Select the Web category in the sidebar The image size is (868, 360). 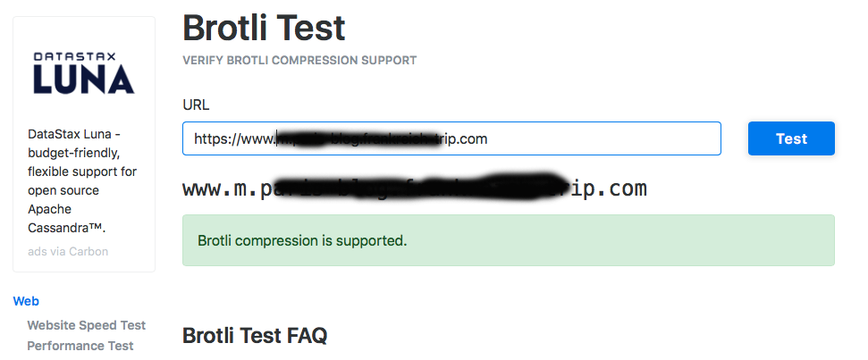click(26, 301)
